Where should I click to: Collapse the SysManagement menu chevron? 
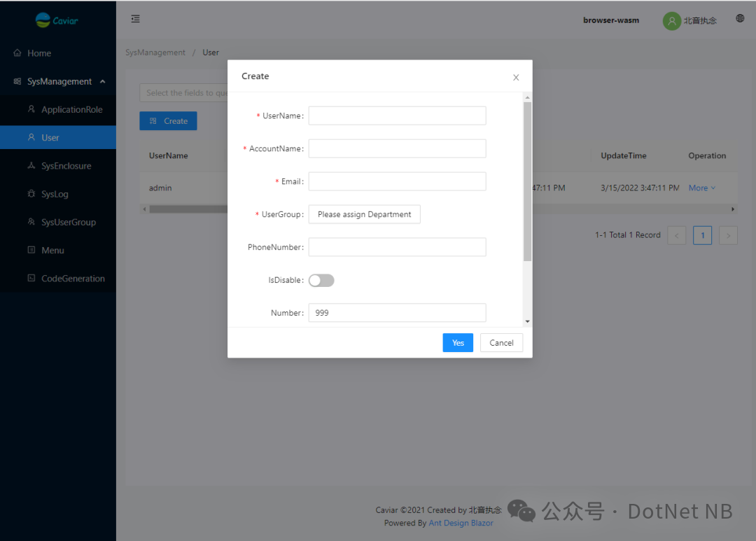tap(102, 81)
